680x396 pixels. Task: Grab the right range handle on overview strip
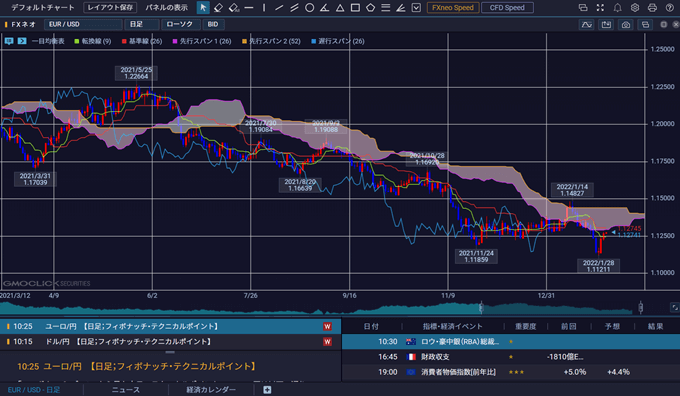point(640,308)
